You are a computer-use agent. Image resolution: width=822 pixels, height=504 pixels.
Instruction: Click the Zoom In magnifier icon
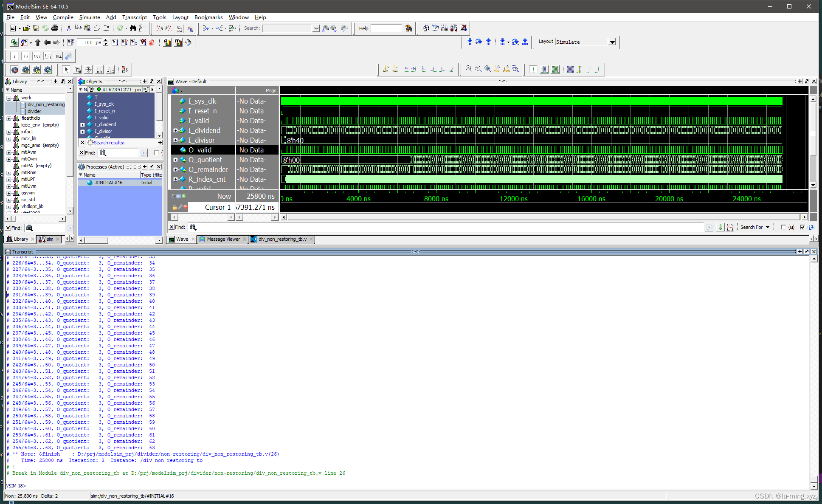tap(469, 69)
